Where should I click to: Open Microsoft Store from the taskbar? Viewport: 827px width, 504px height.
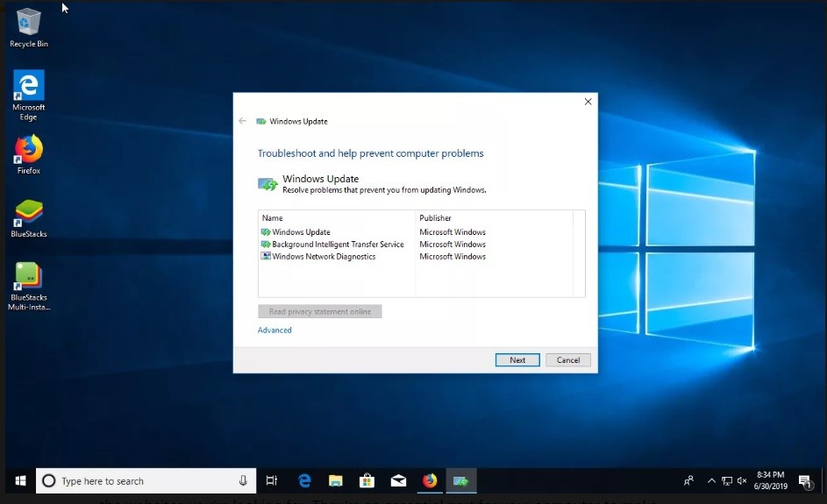[367, 480]
